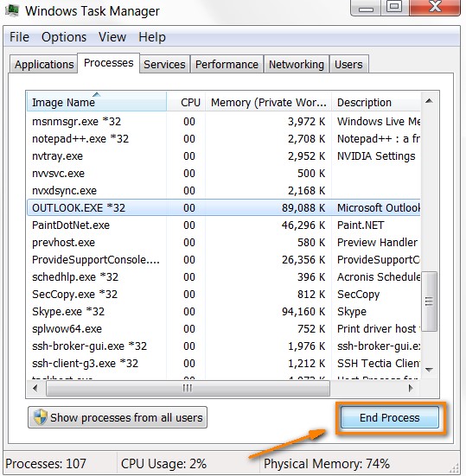This screenshot has height=476, width=466.
Task: Select the Processes tab
Action: click(x=108, y=63)
